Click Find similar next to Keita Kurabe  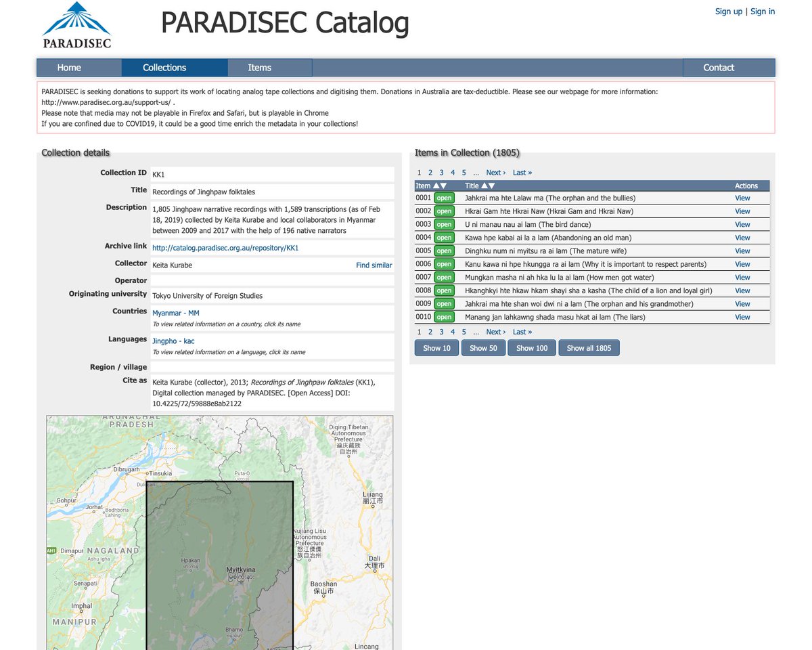click(x=374, y=265)
